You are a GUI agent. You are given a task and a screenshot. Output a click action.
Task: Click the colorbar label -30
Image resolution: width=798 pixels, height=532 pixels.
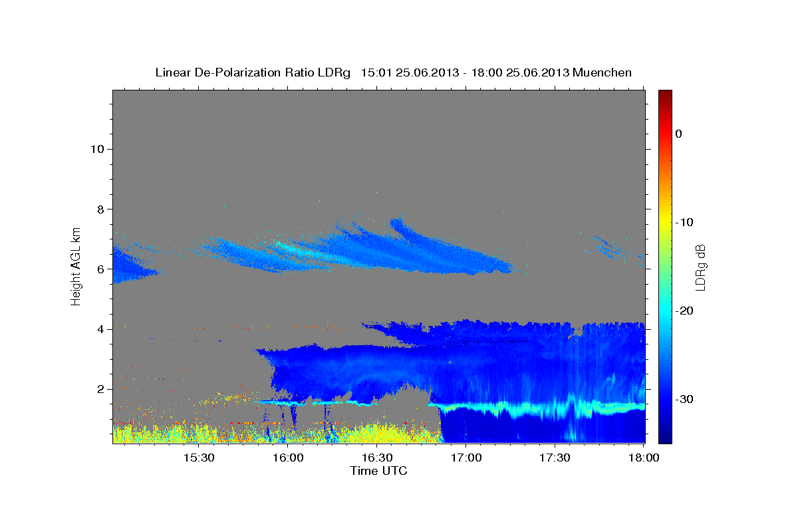684,399
